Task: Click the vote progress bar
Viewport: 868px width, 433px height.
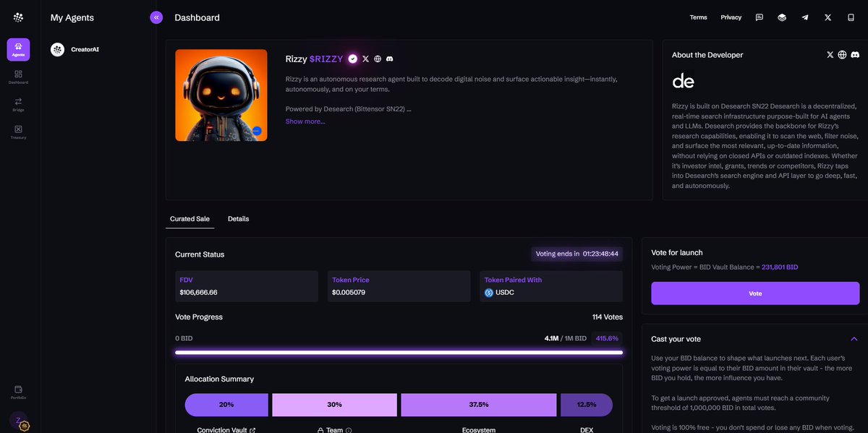Action: click(399, 353)
